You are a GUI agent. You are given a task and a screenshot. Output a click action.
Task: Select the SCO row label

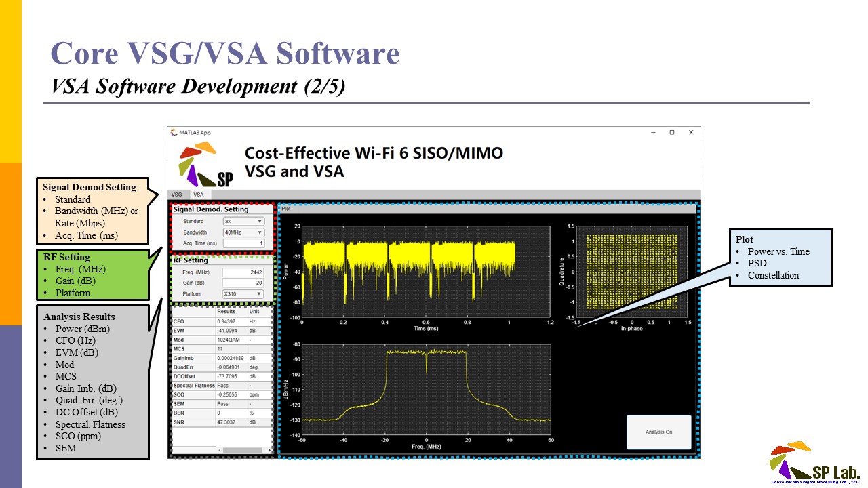[x=194, y=395]
